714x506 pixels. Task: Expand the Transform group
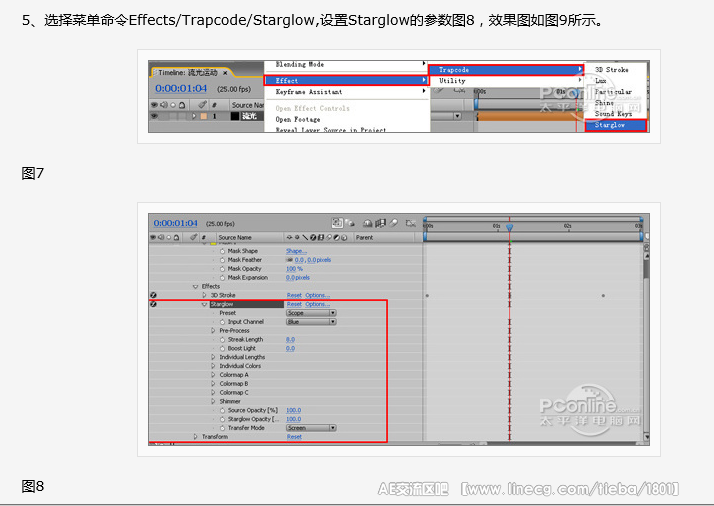point(196,437)
